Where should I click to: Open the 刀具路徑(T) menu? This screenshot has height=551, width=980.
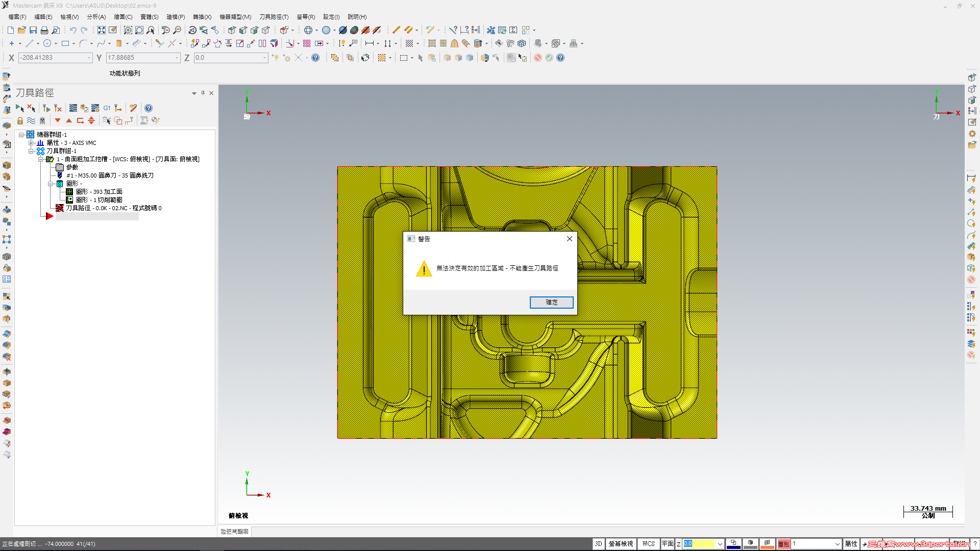click(x=274, y=17)
